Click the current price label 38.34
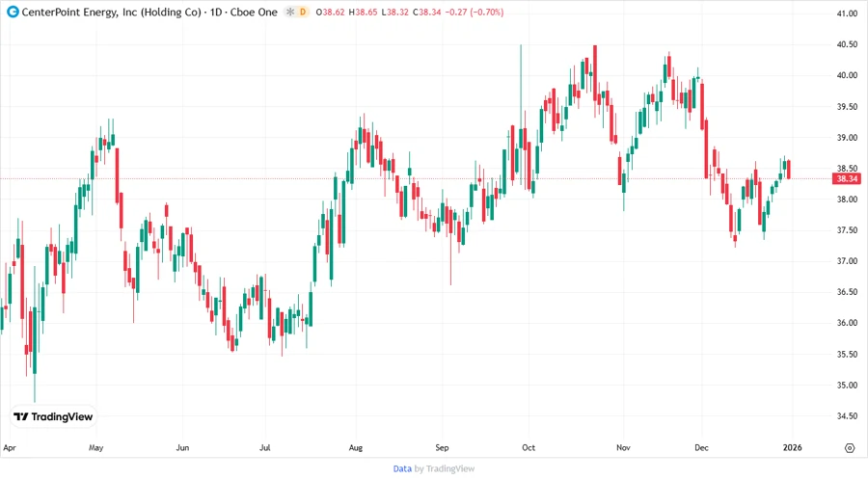 pos(847,178)
